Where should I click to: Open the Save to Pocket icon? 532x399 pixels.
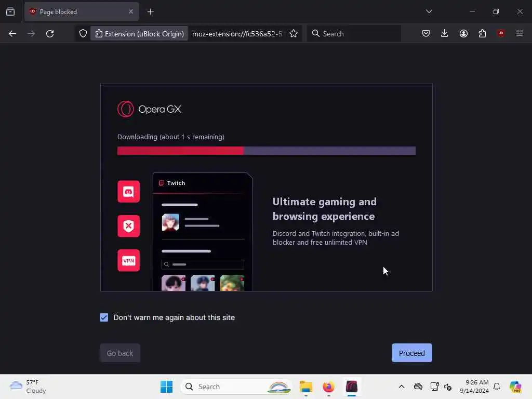click(426, 33)
